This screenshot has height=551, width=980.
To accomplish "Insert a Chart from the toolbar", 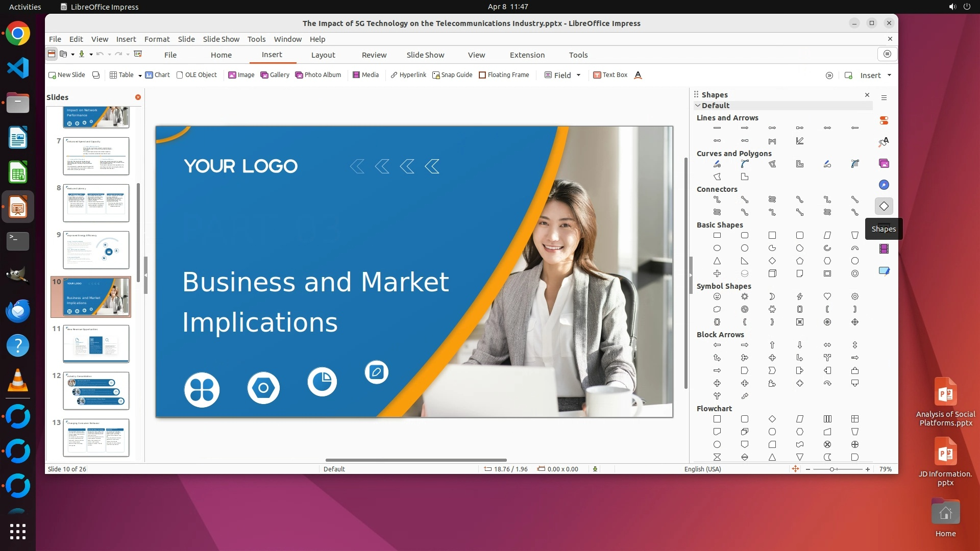I will click(x=157, y=75).
